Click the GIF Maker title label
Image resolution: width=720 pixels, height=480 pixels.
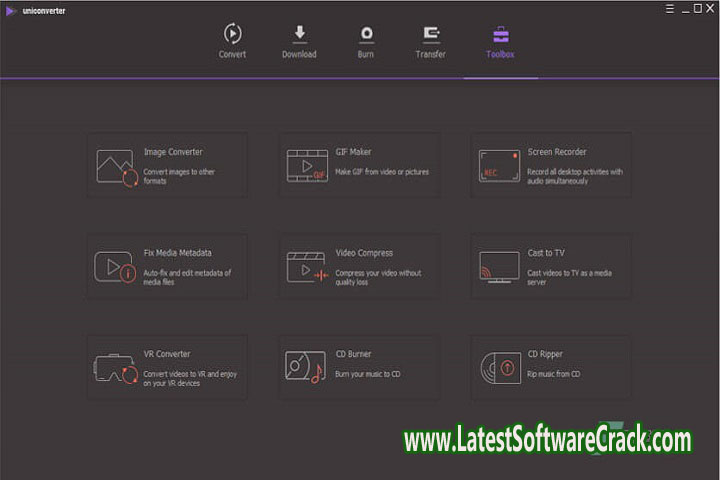[x=353, y=153]
